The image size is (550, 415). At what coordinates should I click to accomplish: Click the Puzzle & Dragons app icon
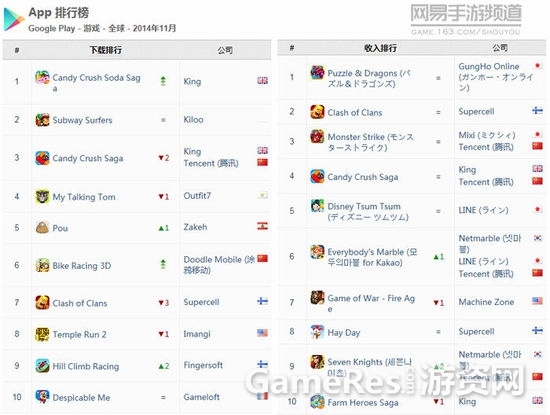(x=317, y=73)
